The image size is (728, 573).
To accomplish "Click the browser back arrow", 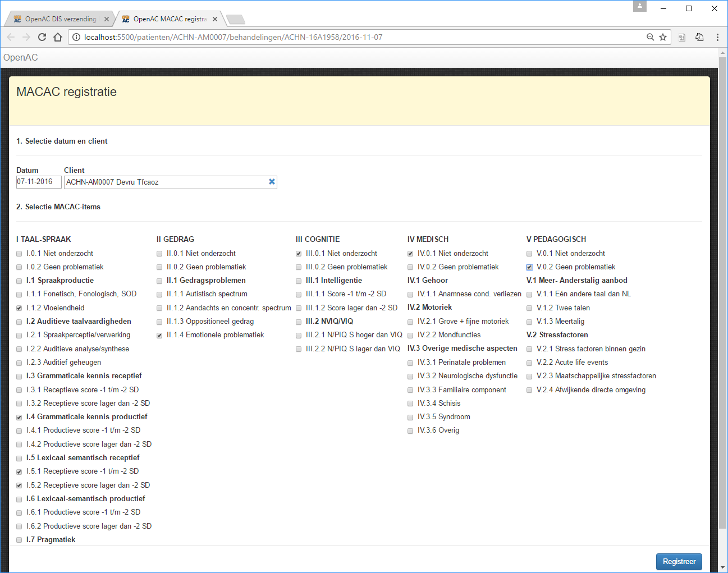I will point(11,37).
